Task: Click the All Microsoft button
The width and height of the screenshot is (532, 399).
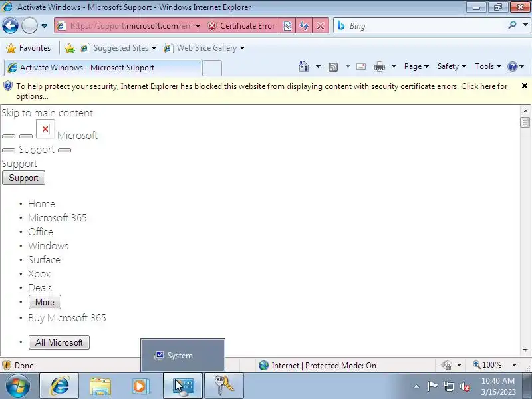Action: tap(59, 342)
